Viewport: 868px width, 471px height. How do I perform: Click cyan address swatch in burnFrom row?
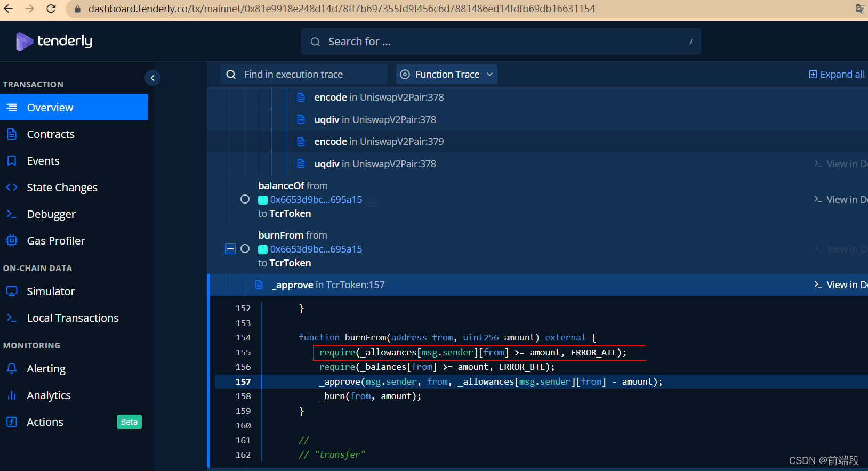click(x=263, y=249)
